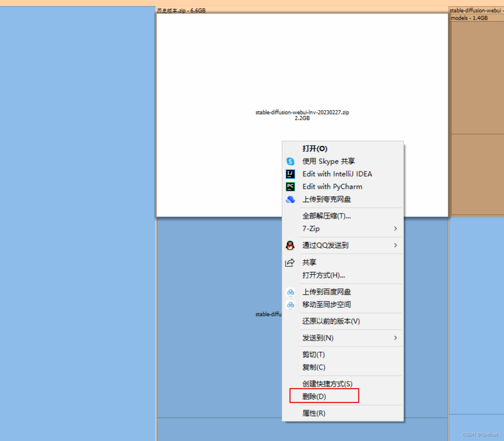Click Baidu icon beside 移动至同步空间
Viewport: 504px width, 441px height.
tap(291, 305)
